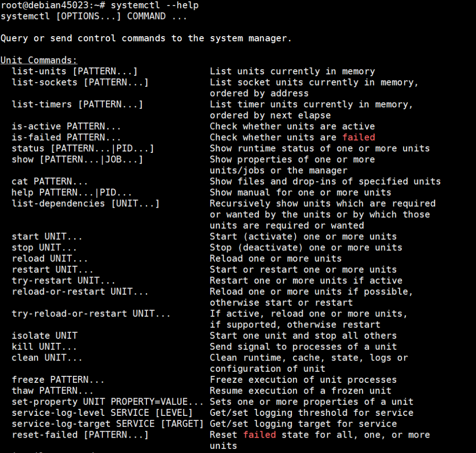Screen dimensions: 476x453
Task: Click the isolate UNIT command entry
Action: pyautogui.click(x=45, y=335)
